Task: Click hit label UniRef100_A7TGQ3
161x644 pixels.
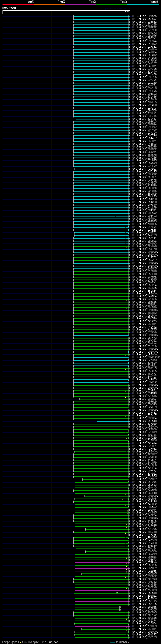Action: [144, 626]
